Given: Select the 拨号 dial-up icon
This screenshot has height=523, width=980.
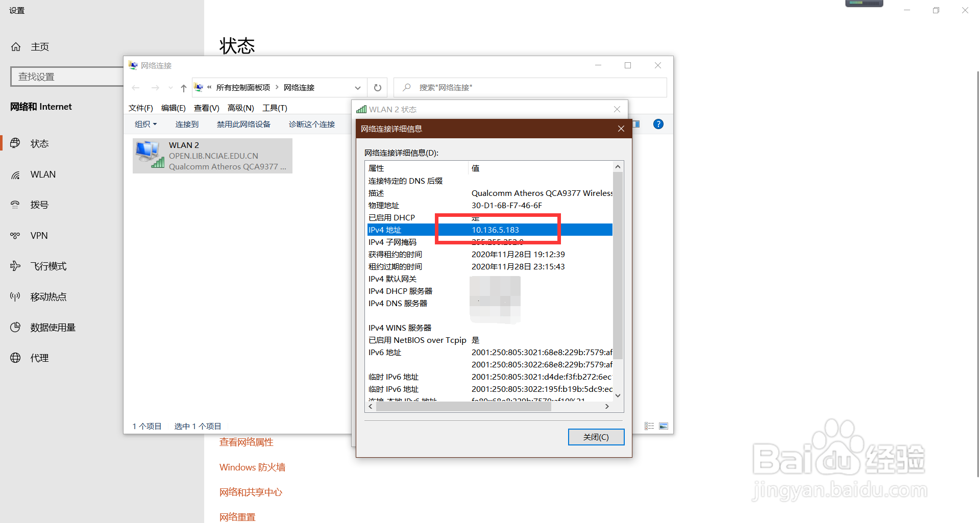Looking at the screenshot, I should [x=16, y=205].
